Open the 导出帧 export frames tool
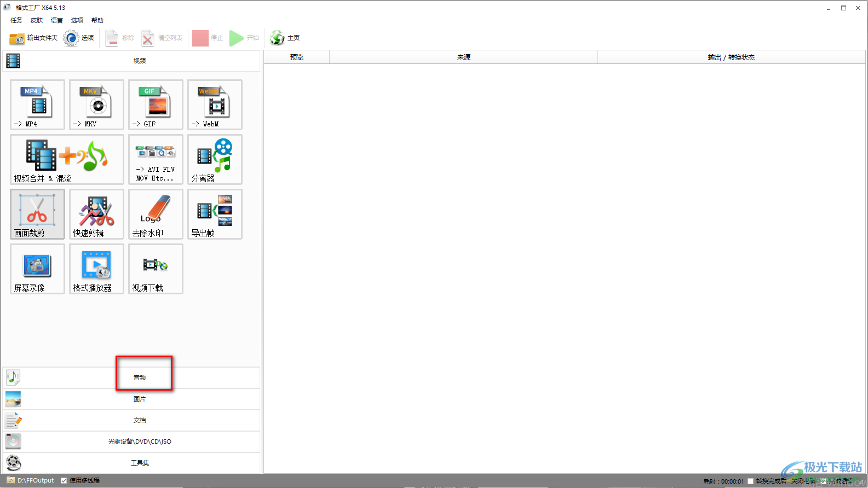Image resolution: width=868 pixels, height=488 pixels. [215, 214]
